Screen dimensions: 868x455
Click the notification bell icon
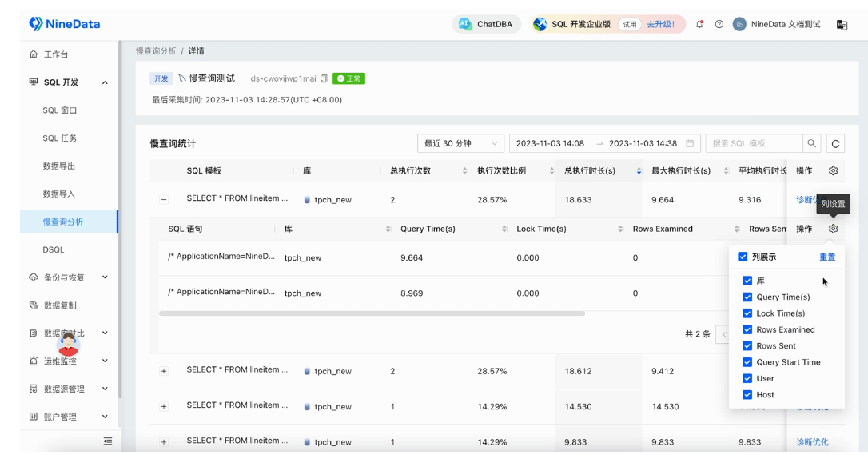[x=699, y=24]
